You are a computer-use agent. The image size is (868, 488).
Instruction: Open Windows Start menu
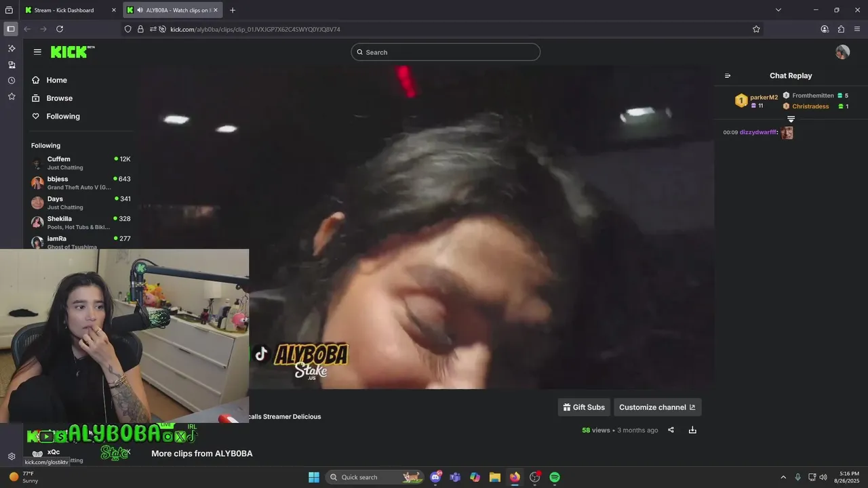[314, 477]
